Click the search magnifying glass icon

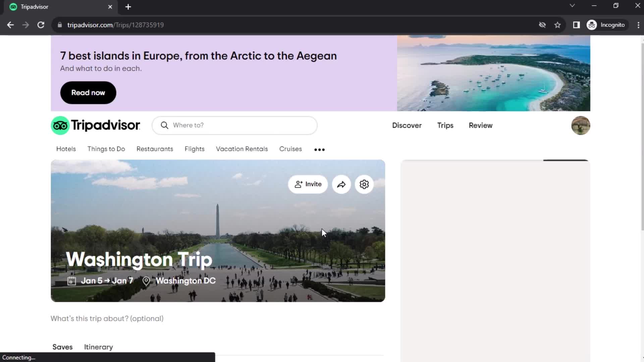(x=164, y=125)
